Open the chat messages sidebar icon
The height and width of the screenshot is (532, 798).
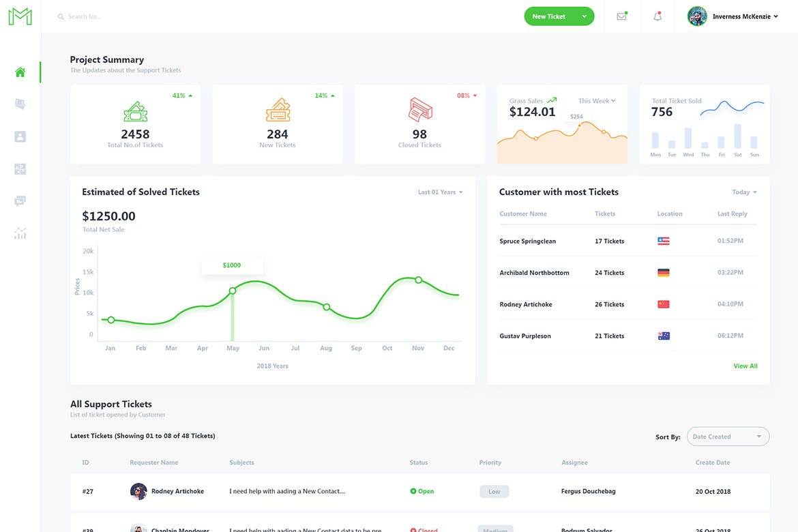pyautogui.click(x=20, y=201)
